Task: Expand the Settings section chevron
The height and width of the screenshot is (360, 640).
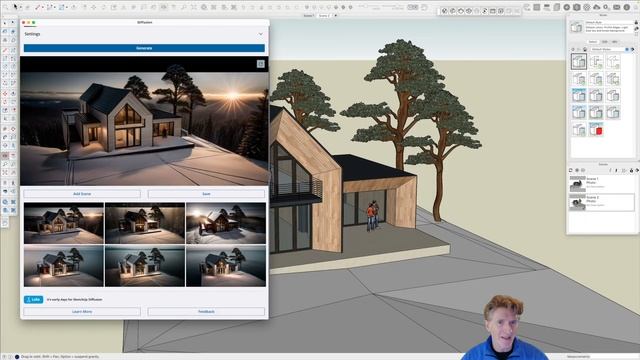Action: (260, 34)
